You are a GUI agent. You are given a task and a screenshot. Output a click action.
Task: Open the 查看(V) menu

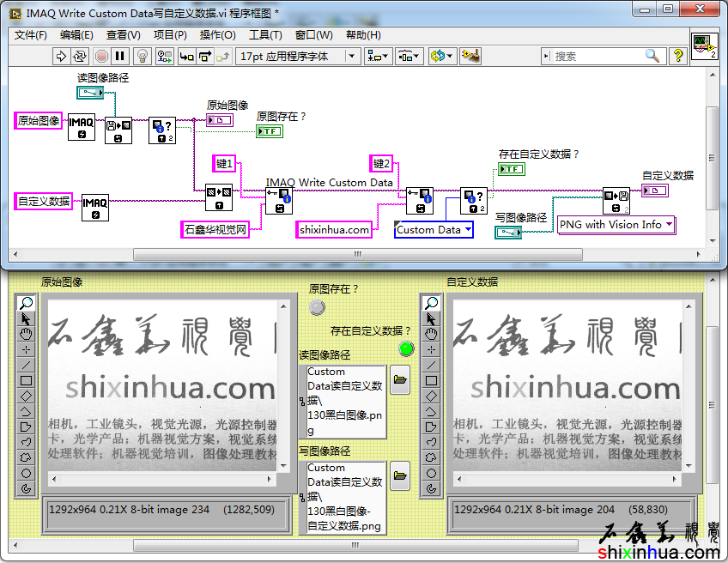[123, 35]
